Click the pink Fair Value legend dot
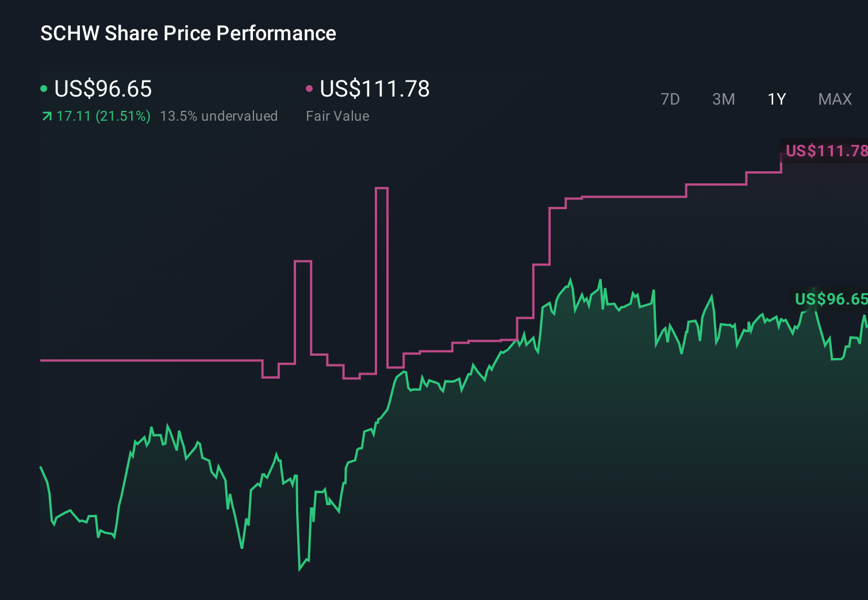 point(310,89)
